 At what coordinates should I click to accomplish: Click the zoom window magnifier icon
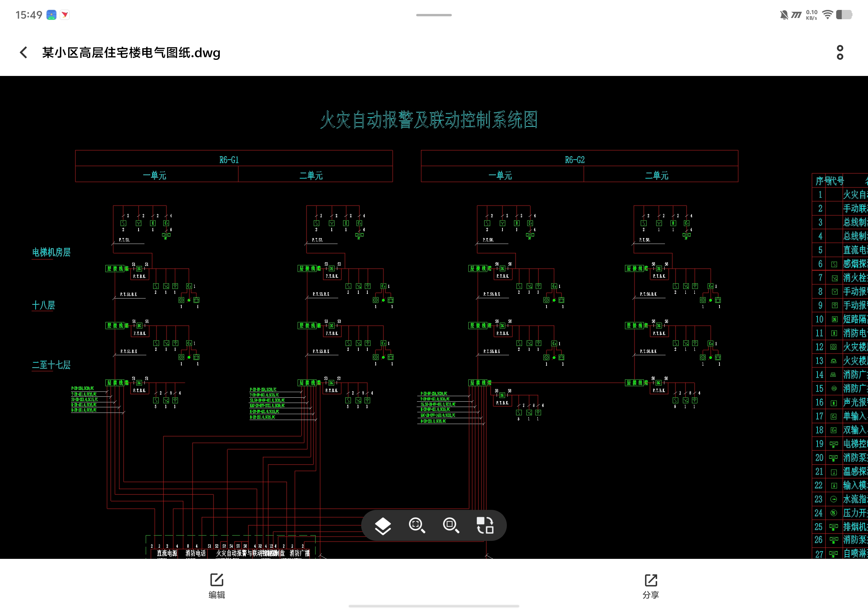(x=451, y=525)
